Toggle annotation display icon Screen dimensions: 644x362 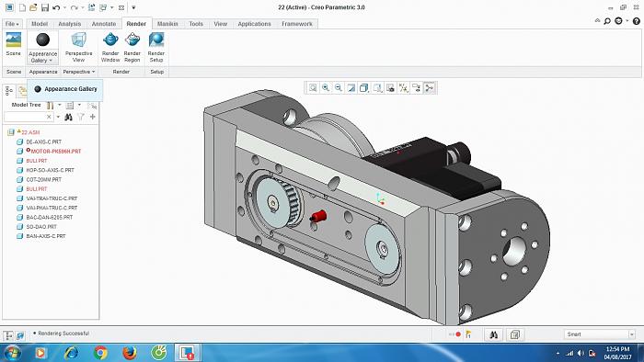pos(417,87)
